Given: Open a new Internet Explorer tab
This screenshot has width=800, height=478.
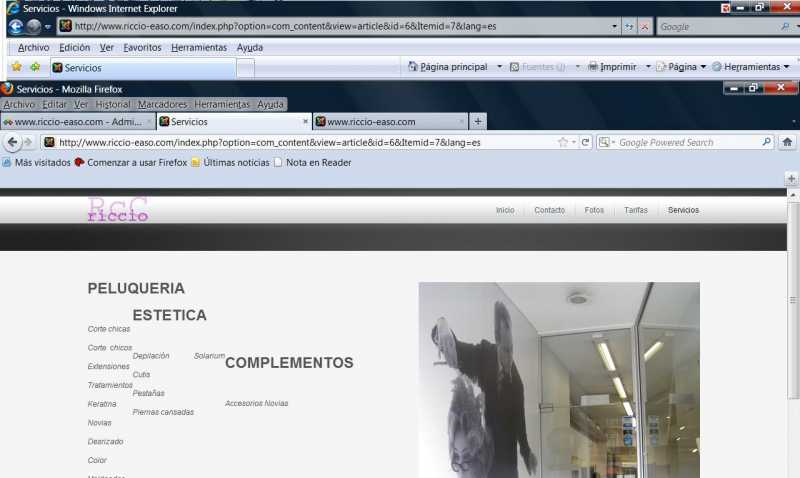Looking at the screenshot, I should [245, 68].
